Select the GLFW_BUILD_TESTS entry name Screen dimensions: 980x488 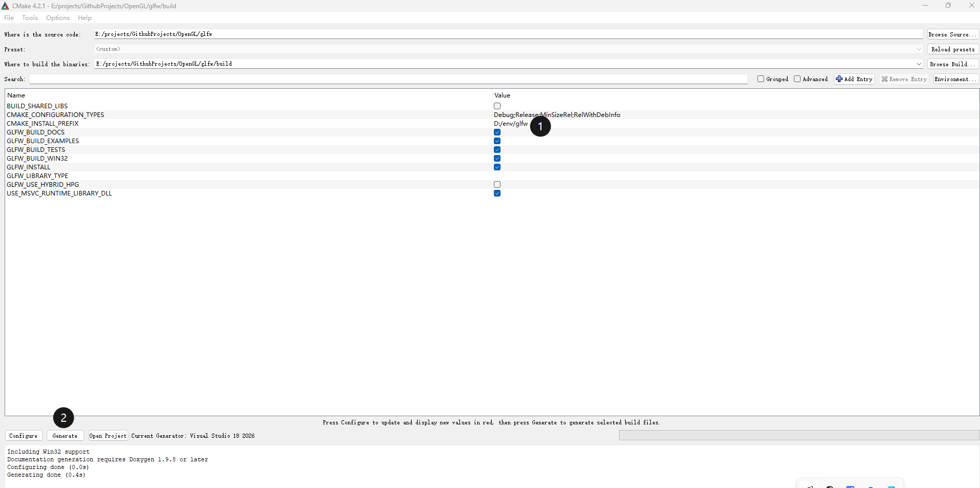[36, 150]
